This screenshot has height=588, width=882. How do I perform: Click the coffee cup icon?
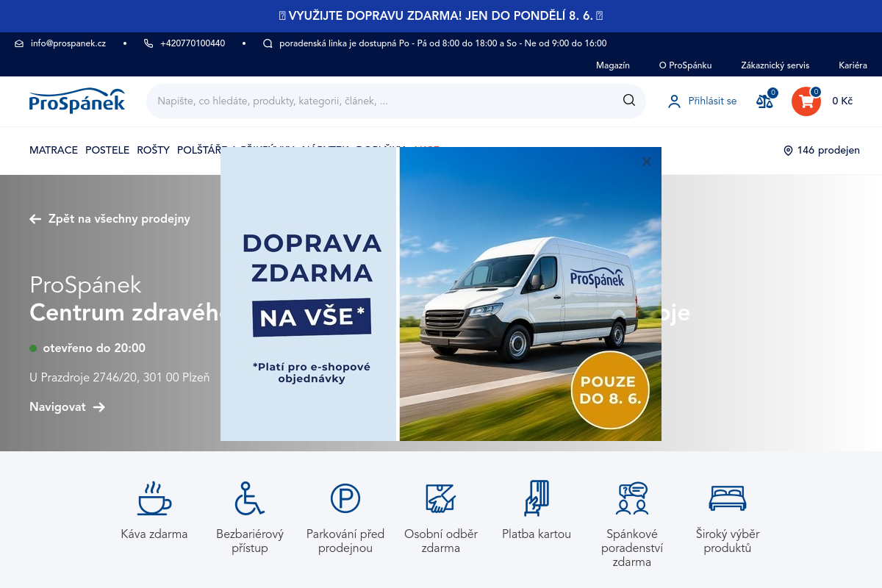pos(154,498)
